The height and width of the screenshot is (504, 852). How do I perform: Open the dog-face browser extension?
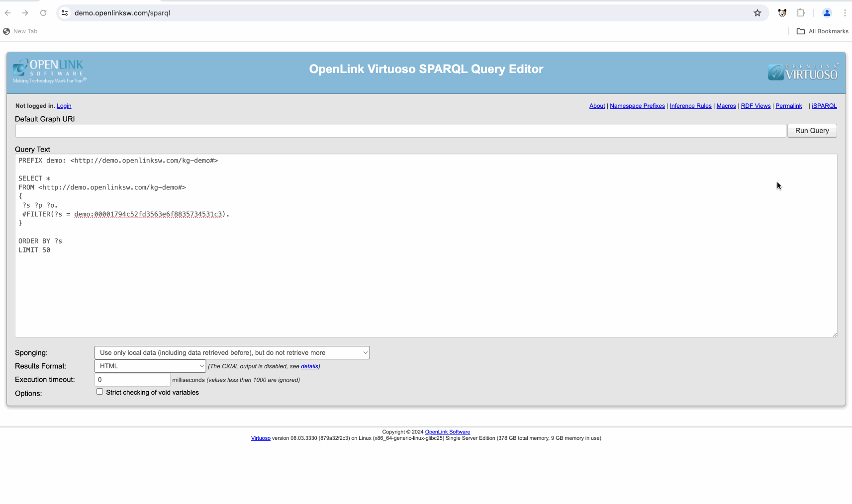click(782, 13)
